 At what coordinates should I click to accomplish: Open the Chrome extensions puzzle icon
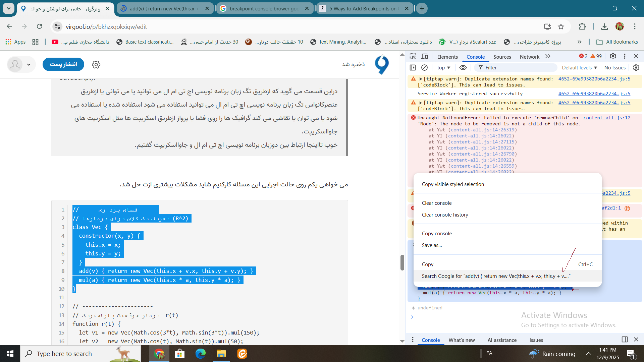tap(582, 26)
